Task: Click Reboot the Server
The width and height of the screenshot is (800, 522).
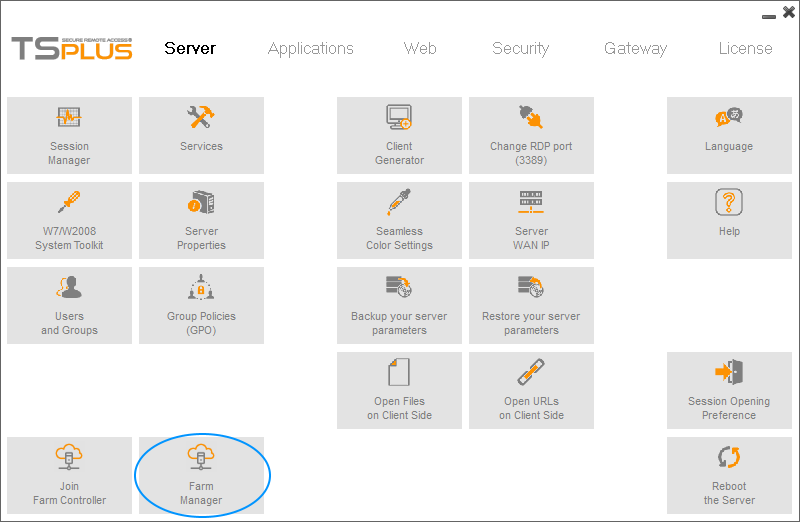Action: click(729, 475)
